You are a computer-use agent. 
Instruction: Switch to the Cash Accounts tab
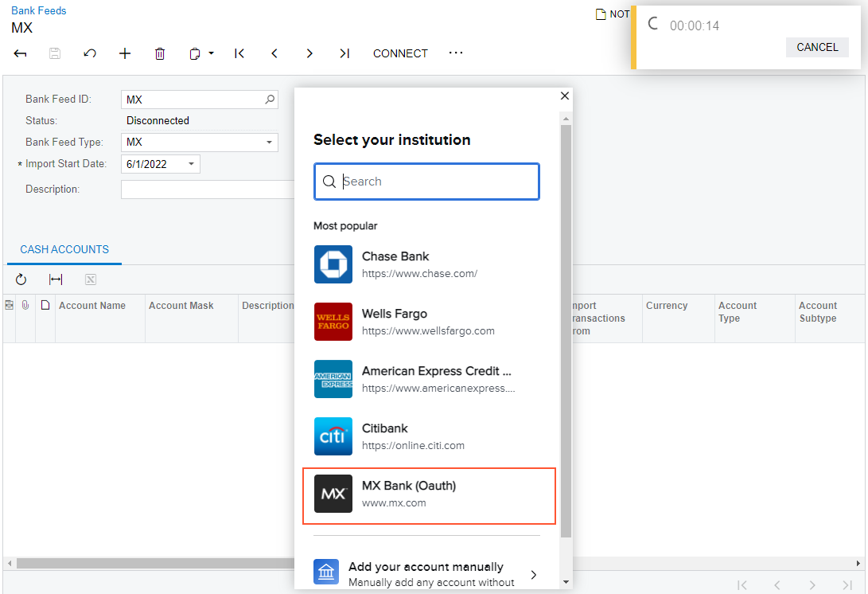click(64, 249)
